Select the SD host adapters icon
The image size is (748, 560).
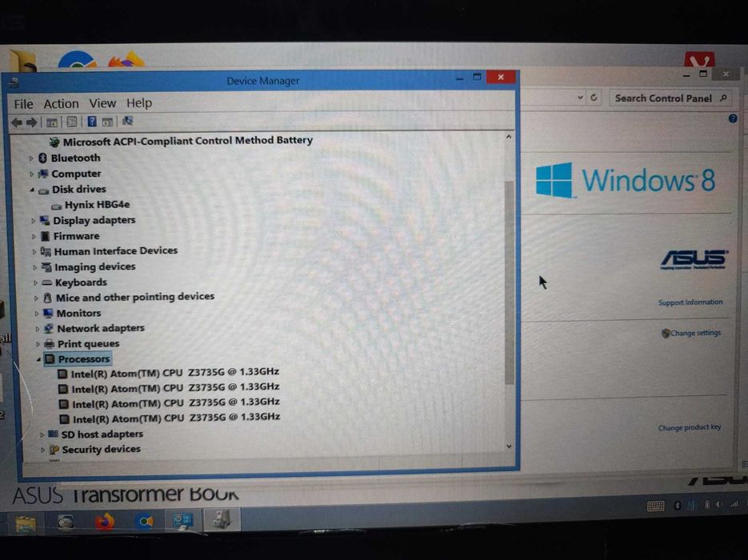pyautogui.click(x=54, y=434)
